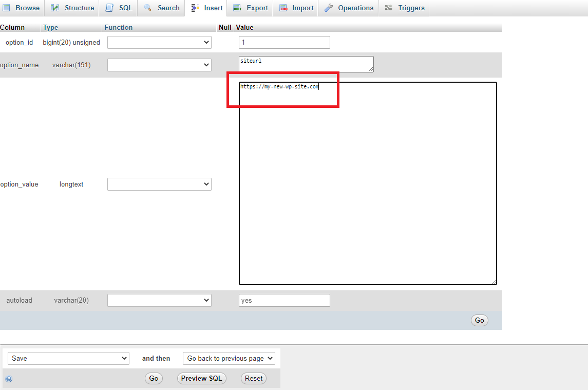Viewport: 588px width, 390px height.
Task: Open the Browse tab
Action: point(22,8)
